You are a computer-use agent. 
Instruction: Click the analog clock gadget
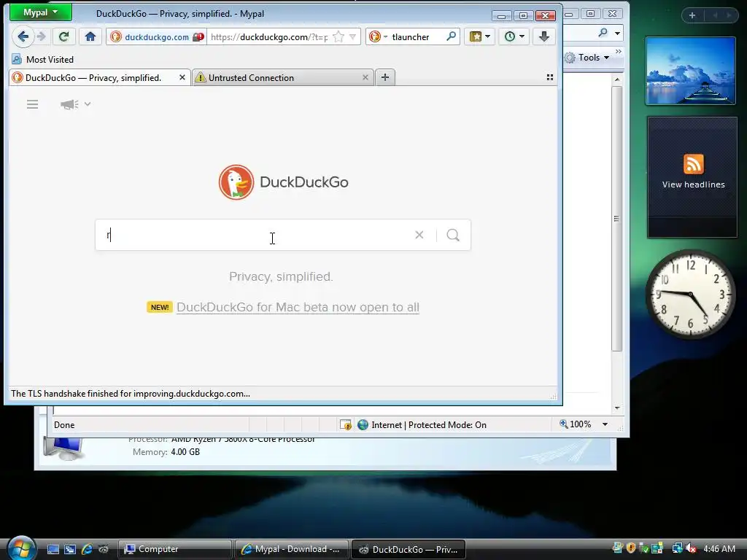(x=691, y=295)
